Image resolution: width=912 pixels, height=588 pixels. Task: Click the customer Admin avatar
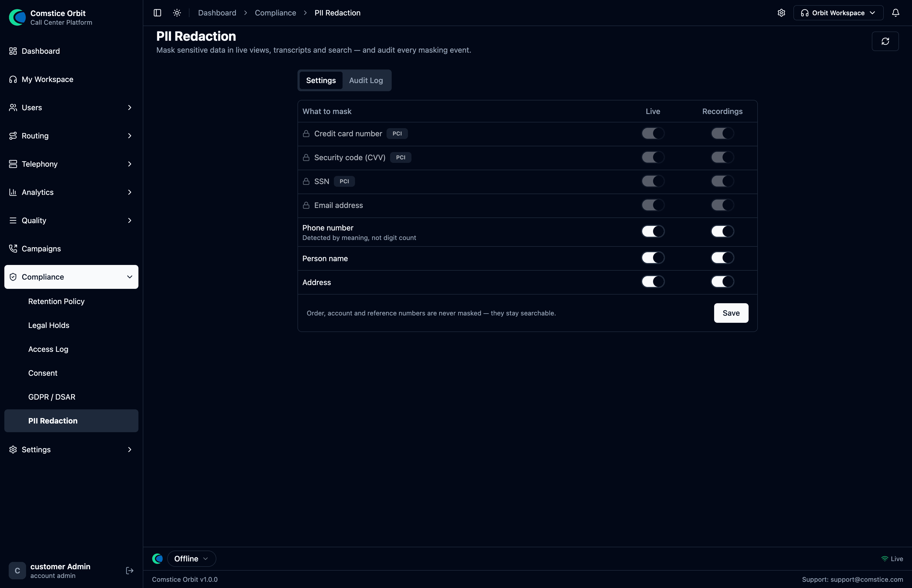coord(17,570)
